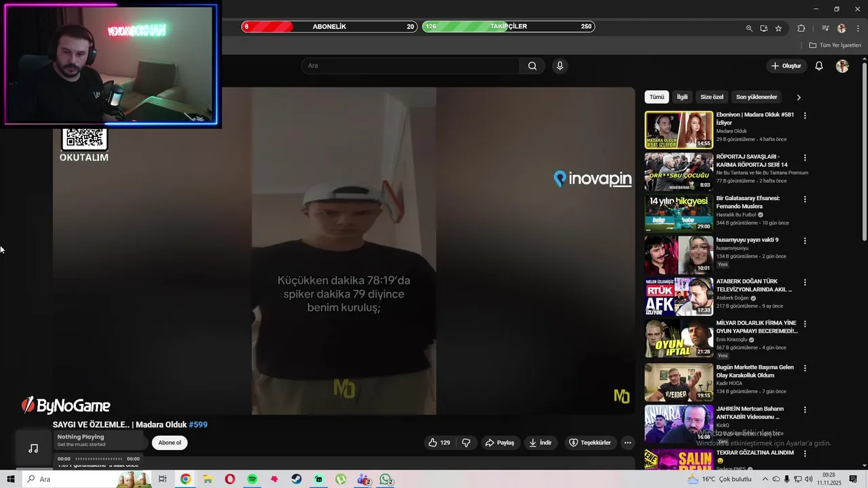
Task: Open the Fernando Muslera video thumbnail
Action: tap(679, 213)
